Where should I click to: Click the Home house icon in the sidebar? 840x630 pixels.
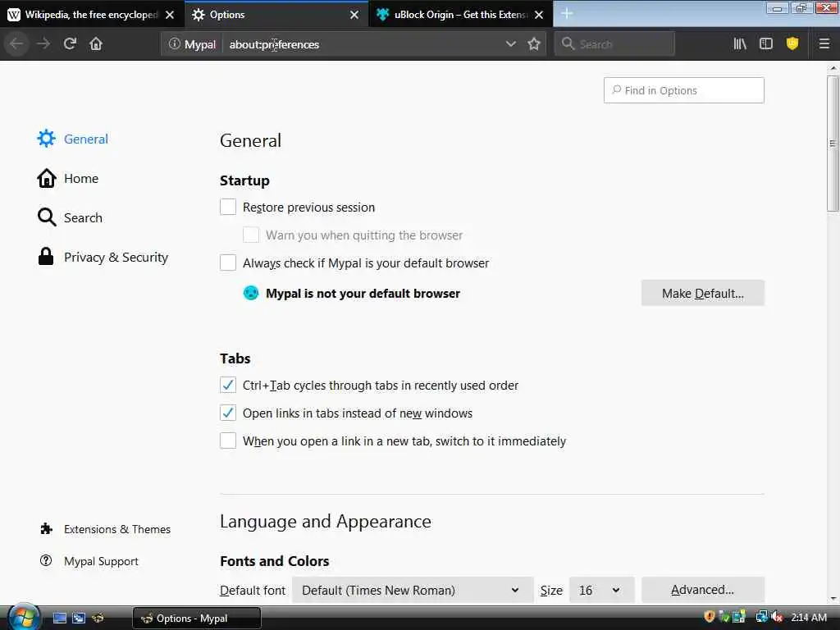click(46, 178)
